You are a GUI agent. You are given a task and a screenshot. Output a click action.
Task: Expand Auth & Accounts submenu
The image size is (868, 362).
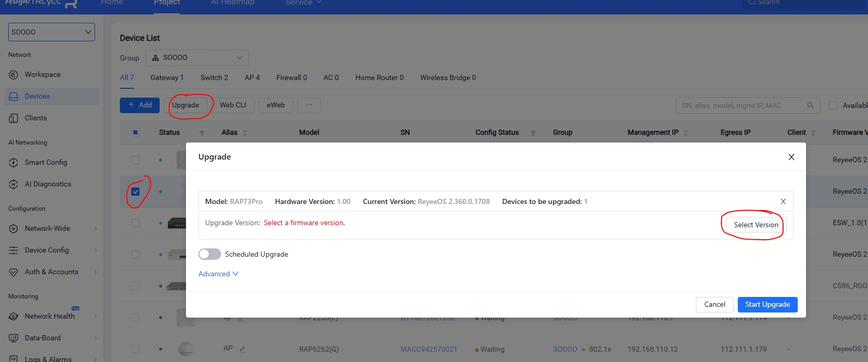[96, 272]
